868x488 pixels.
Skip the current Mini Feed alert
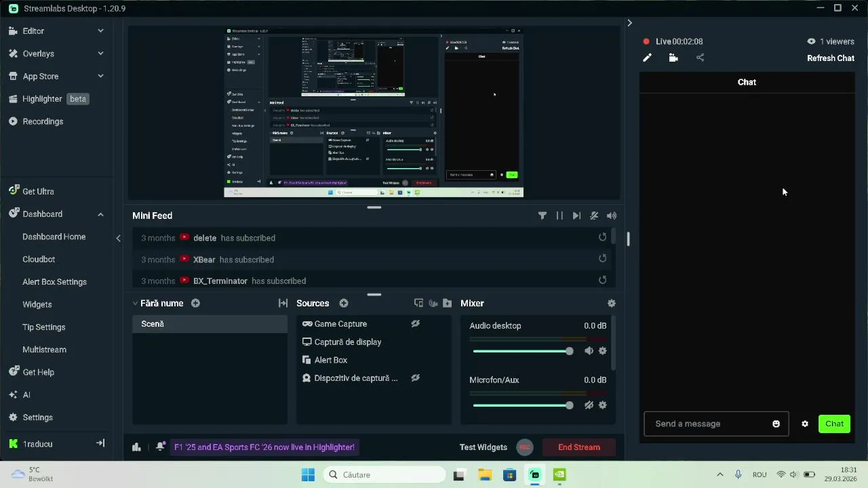pyautogui.click(x=576, y=216)
